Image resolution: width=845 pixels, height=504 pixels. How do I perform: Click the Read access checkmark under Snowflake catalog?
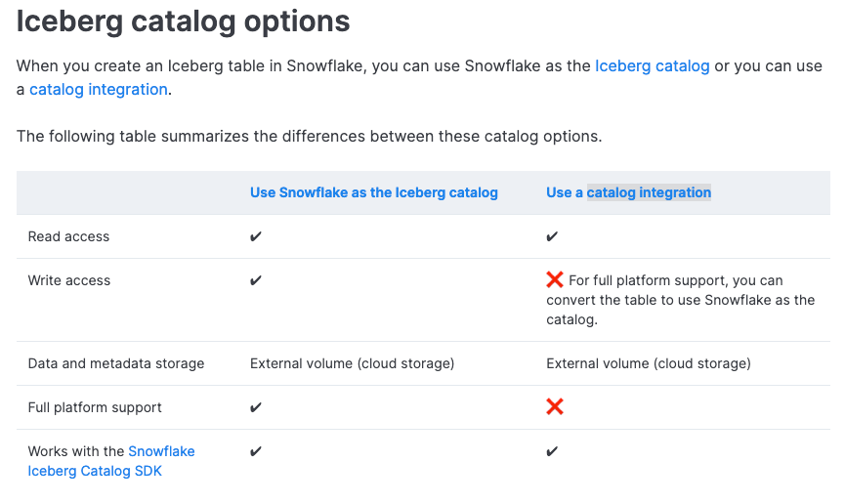coord(256,236)
